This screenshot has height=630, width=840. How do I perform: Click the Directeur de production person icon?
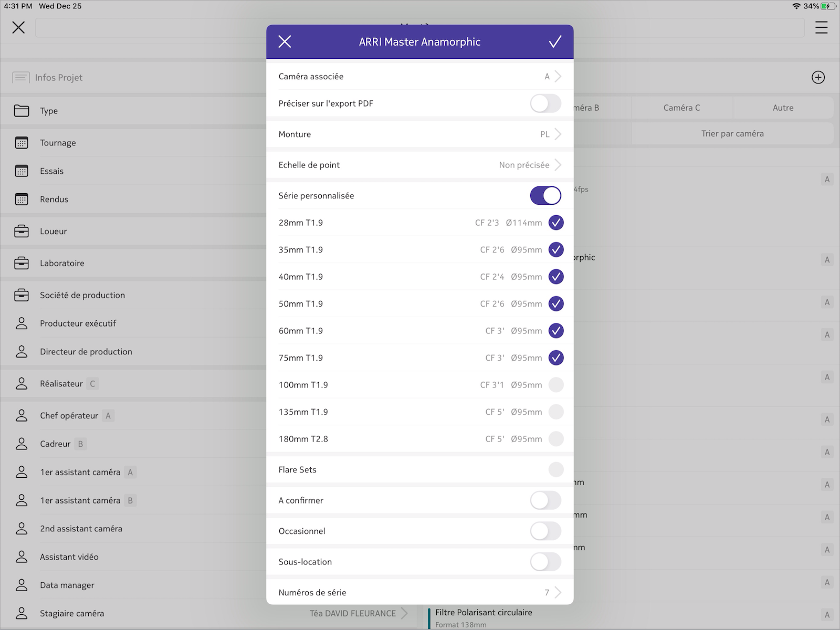[x=22, y=352]
